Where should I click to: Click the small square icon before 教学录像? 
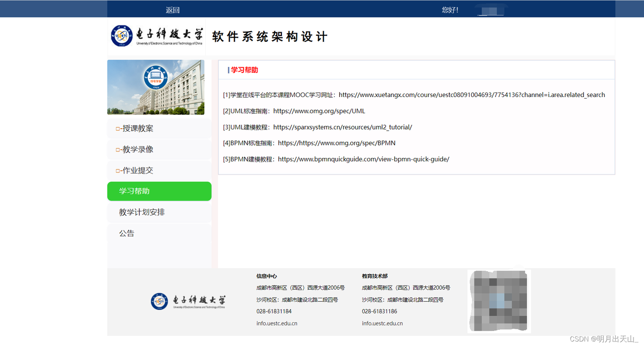[x=118, y=150]
